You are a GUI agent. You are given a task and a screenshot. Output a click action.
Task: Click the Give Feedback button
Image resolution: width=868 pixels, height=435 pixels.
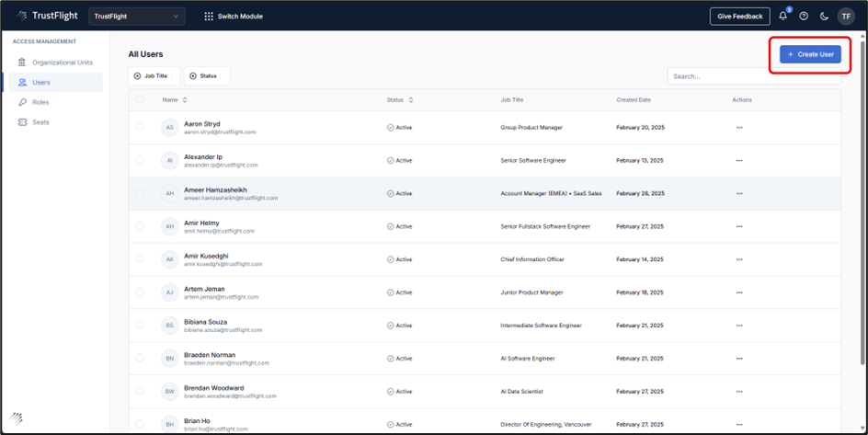pyautogui.click(x=740, y=17)
